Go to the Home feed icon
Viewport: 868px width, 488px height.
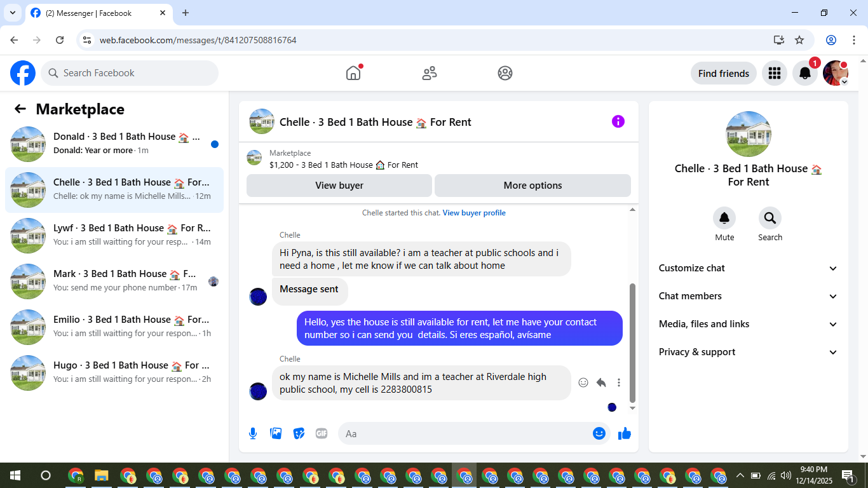point(353,73)
